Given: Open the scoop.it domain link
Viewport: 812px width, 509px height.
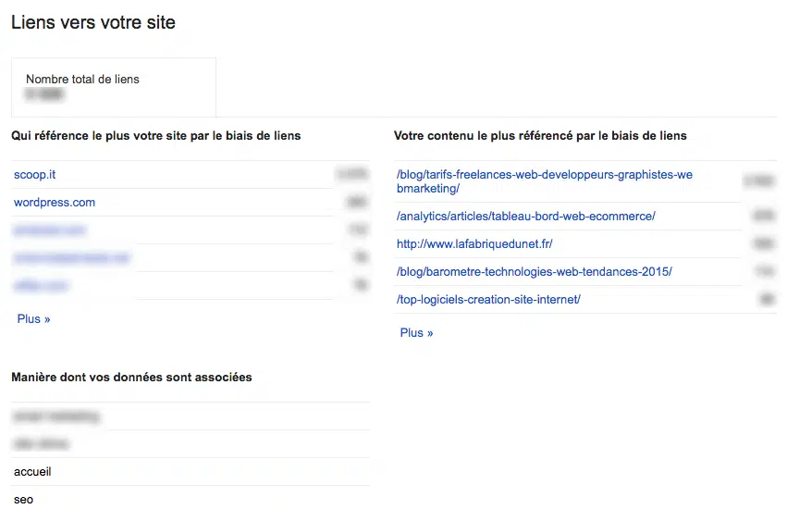Looking at the screenshot, I should (35, 175).
